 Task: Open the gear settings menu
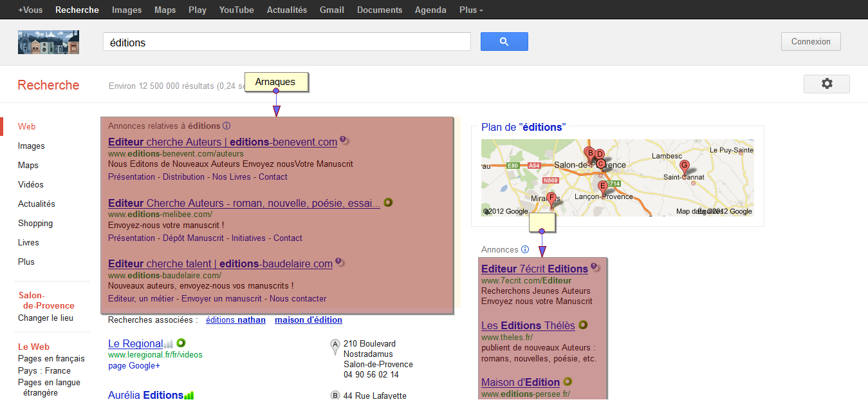(x=827, y=84)
